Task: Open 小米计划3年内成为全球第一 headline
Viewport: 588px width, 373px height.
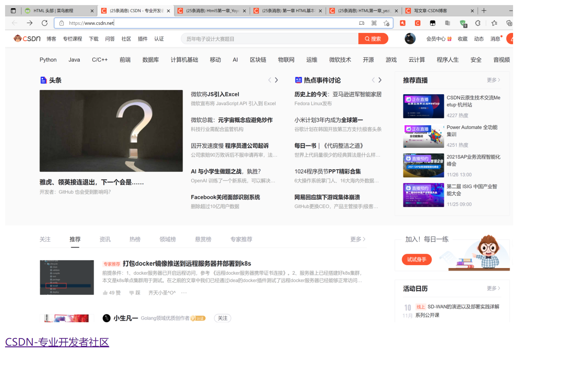Action: pyautogui.click(x=329, y=120)
